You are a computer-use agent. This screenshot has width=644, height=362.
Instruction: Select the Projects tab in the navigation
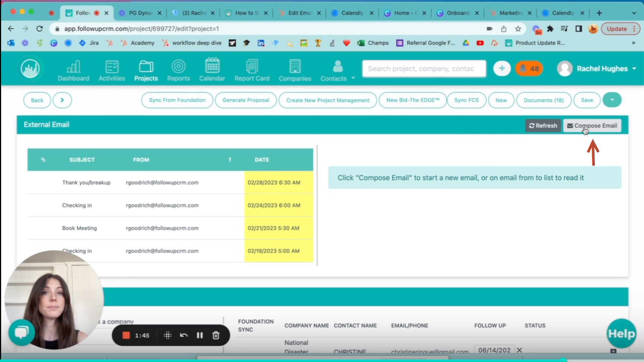click(146, 70)
